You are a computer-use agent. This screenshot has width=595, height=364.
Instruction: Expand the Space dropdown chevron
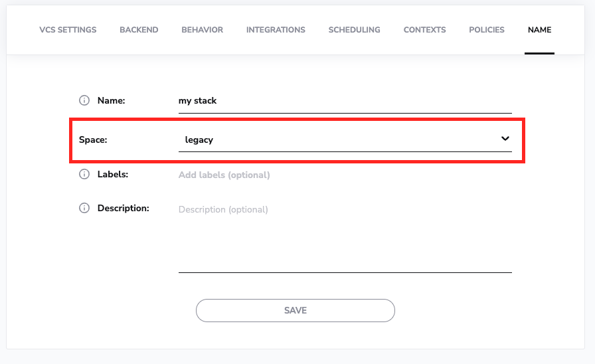point(505,139)
